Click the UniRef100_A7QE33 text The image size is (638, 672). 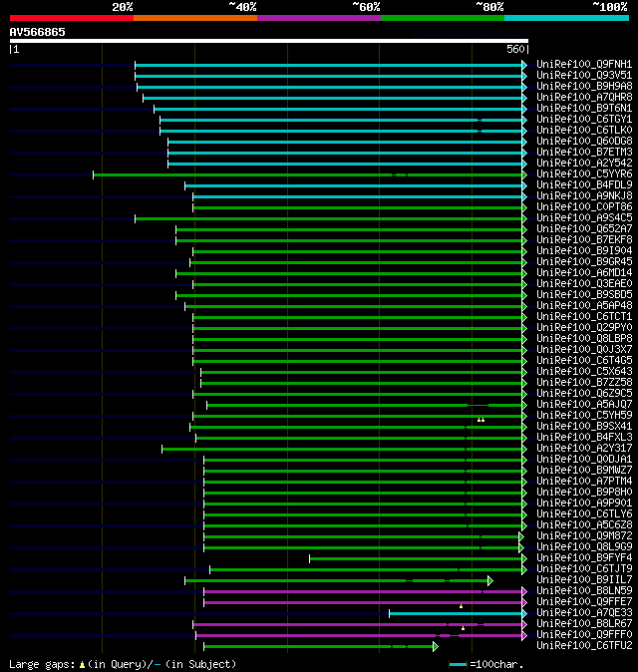(x=584, y=613)
